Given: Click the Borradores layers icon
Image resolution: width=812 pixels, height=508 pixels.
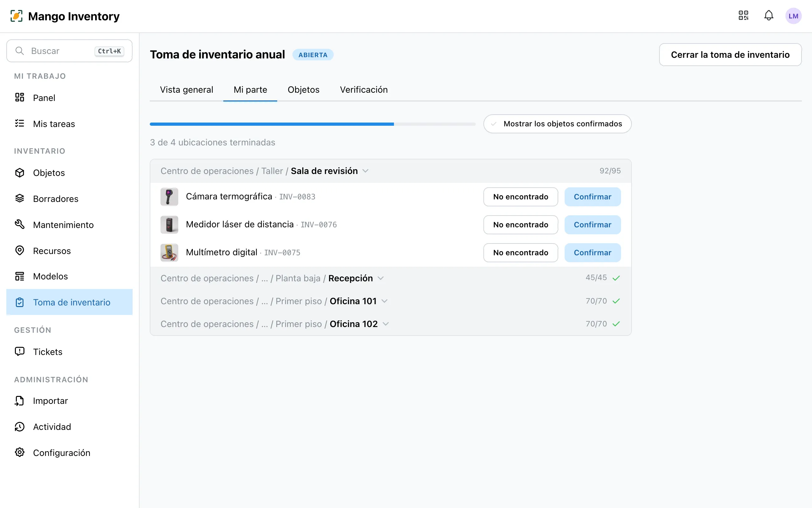Looking at the screenshot, I should tap(20, 198).
